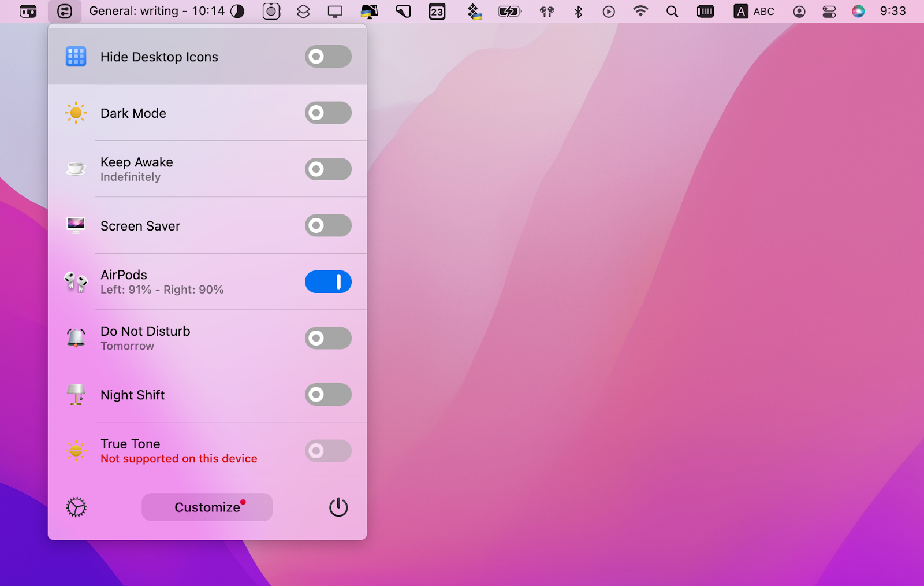924x586 pixels.
Task: Enable the Dark Mode switch
Action: (x=328, y=113)
